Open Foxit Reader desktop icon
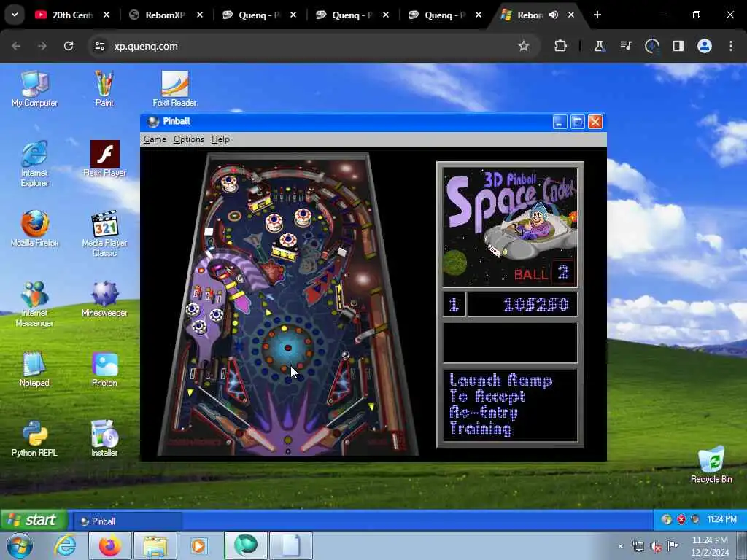 tap(174, 89)
